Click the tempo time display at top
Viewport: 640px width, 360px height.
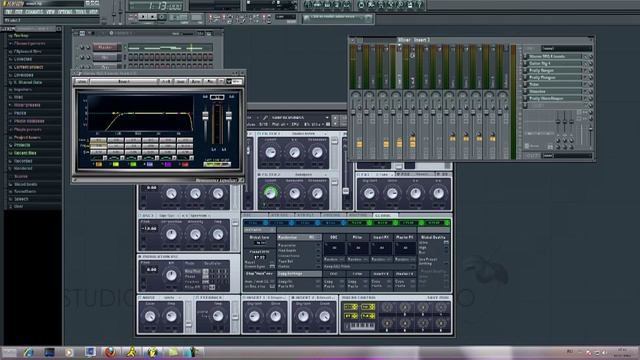coord(157,6)
